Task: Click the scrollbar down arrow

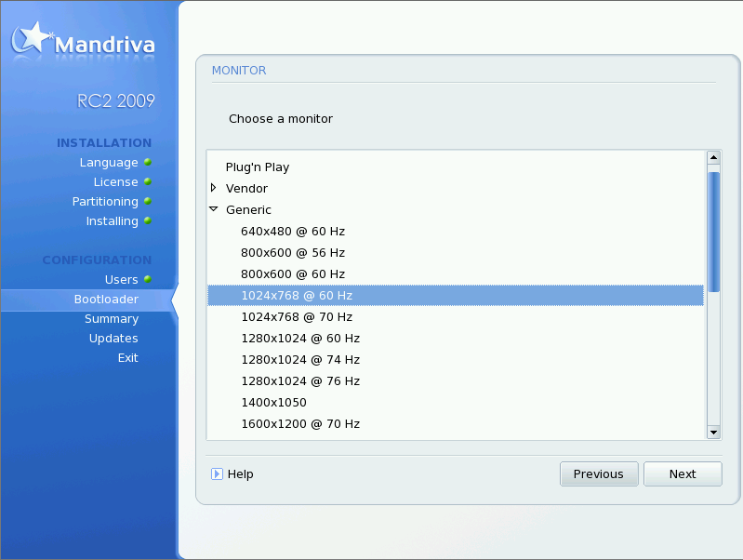Action: (x=714, y=432)
